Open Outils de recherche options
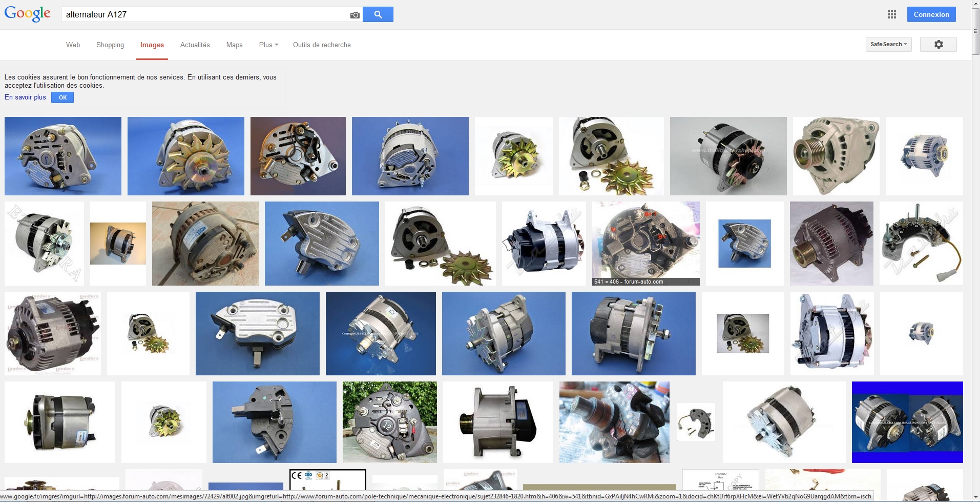The height and width of the screenshot is (502, 980). point(322,45)
